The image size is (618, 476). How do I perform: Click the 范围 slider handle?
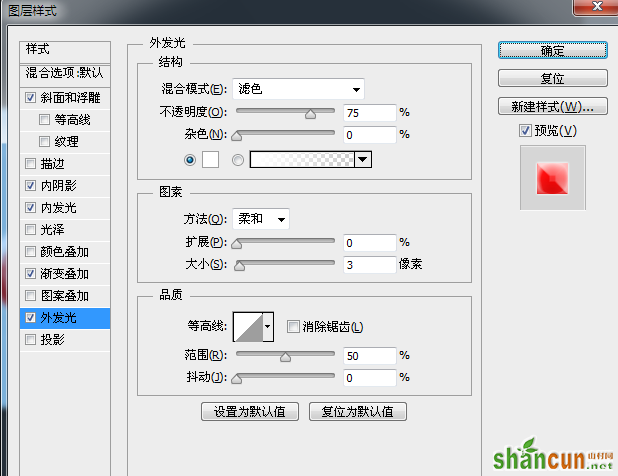point(285,357)
